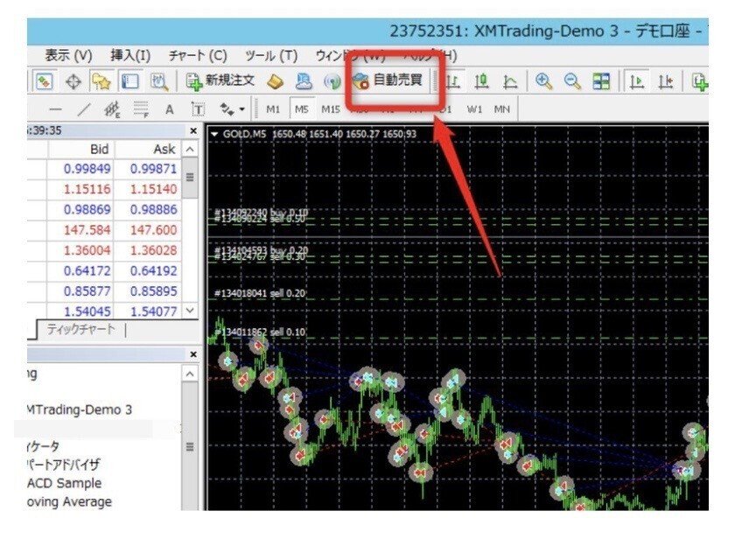Click Market Watch scroll-down arrow
742x560 pixels.
pos(190,311)
